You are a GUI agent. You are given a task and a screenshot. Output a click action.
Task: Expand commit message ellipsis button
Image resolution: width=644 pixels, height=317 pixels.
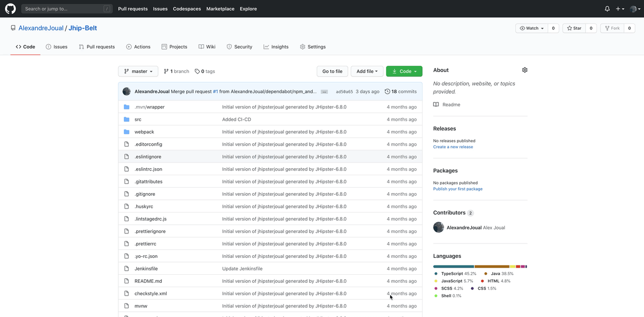324,92
